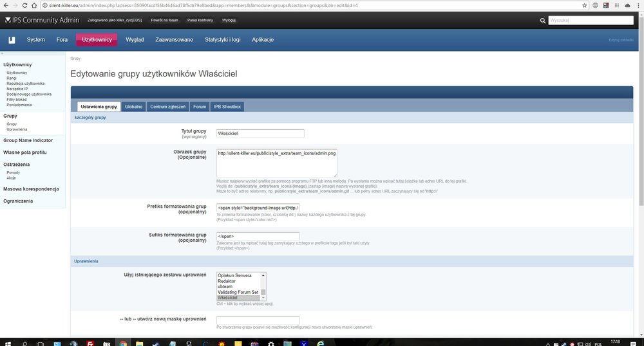Click the browser forward arrow

click(15, 5)
